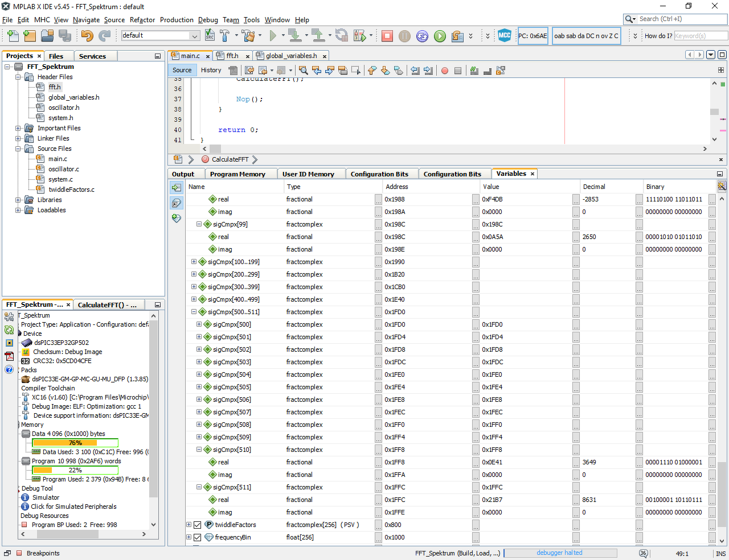The height and width of the screenshot is (560, 729).
Task: Click the Find Selection magnifier icon in editor
Action: click(x=304, y=71)
